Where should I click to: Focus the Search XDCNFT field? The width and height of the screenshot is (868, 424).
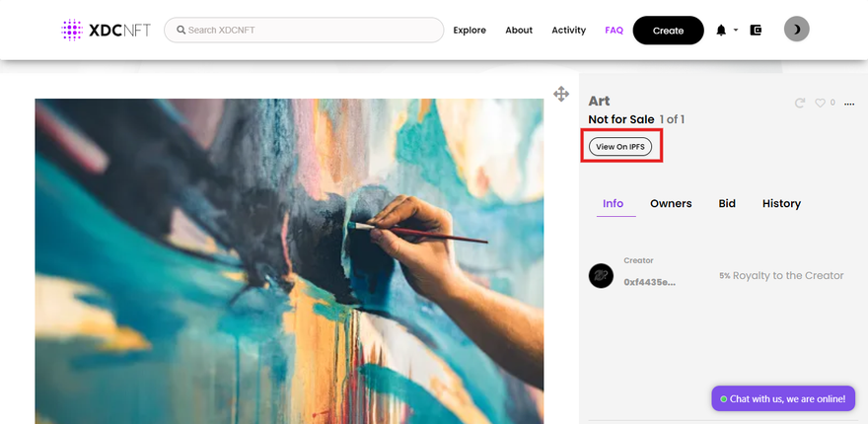click(304, 30)
